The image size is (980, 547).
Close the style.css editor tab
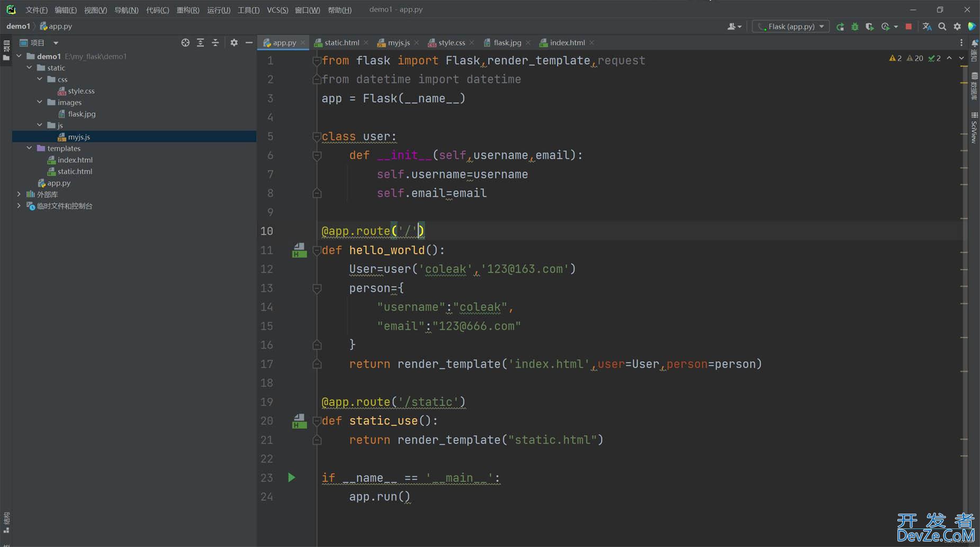click(472, 43)
